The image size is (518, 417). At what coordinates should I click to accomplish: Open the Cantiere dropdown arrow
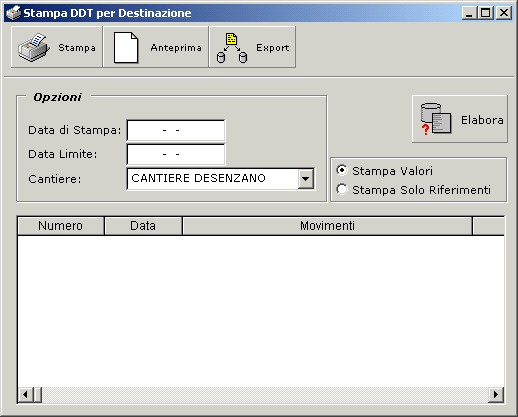(x=306, y=179)
